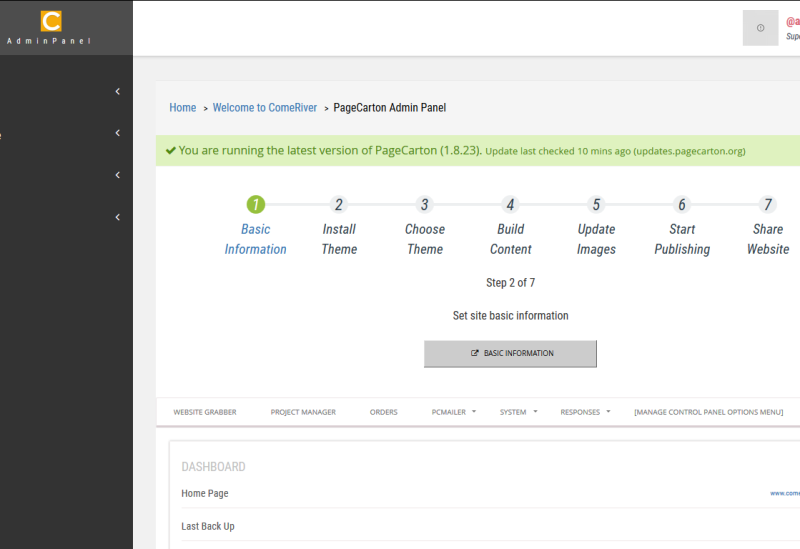
Task: Click the updates.pagecarton.org text
Action: [x=689, y=151]
